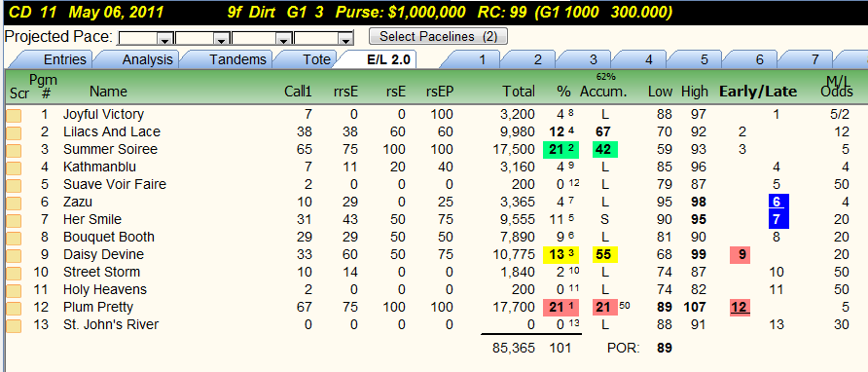Click the race header CD 11 May 06, 2011
The height and width of the screenshot is (372, 868).
pyautogui.click(x=88, y=13)
